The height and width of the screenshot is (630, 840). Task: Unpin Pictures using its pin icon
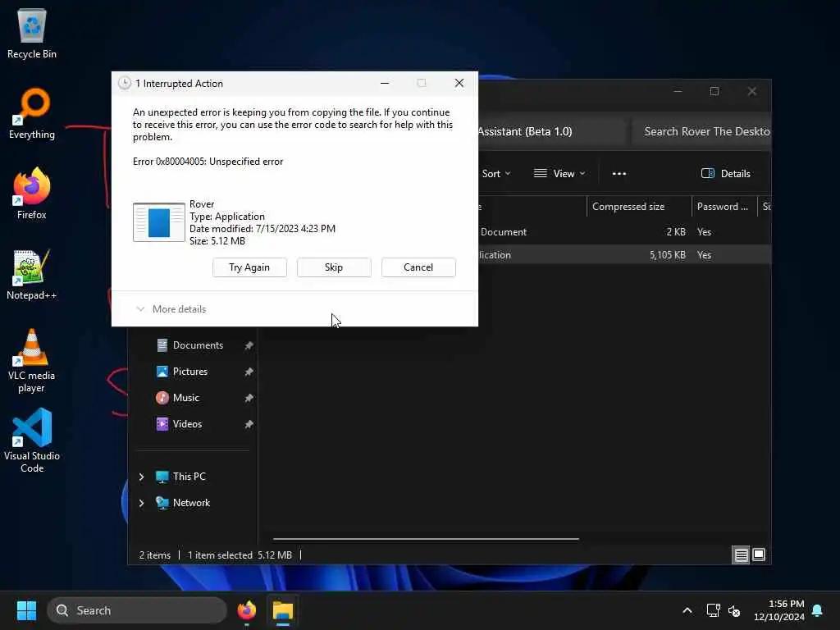click(249, 372)
